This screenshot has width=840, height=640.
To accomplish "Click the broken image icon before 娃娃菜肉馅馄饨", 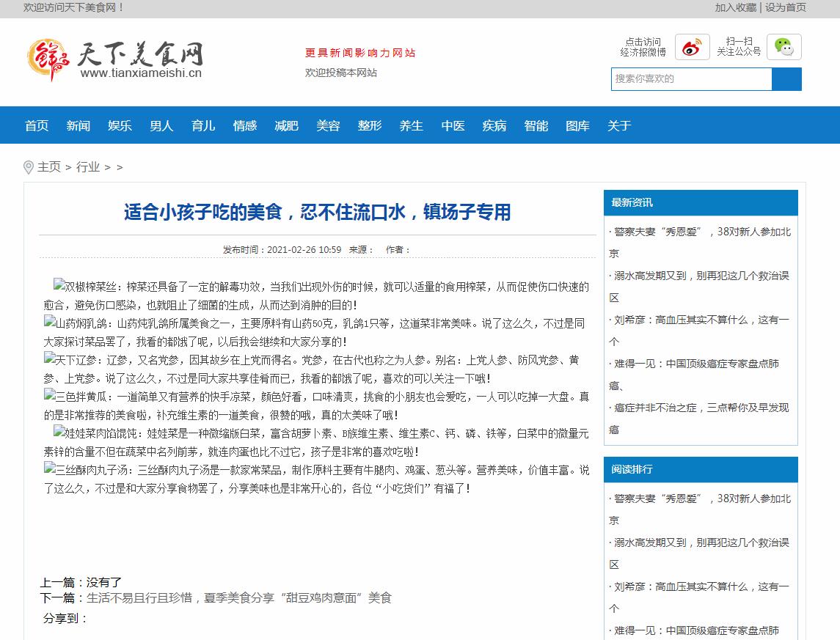I will pyautogui.click(x=59, y=432).
